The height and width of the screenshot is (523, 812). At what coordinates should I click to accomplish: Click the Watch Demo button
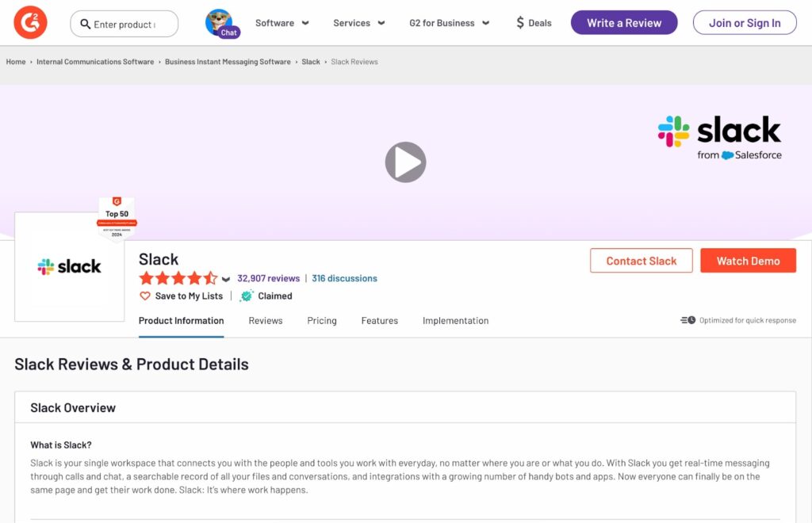pos(749,261)
